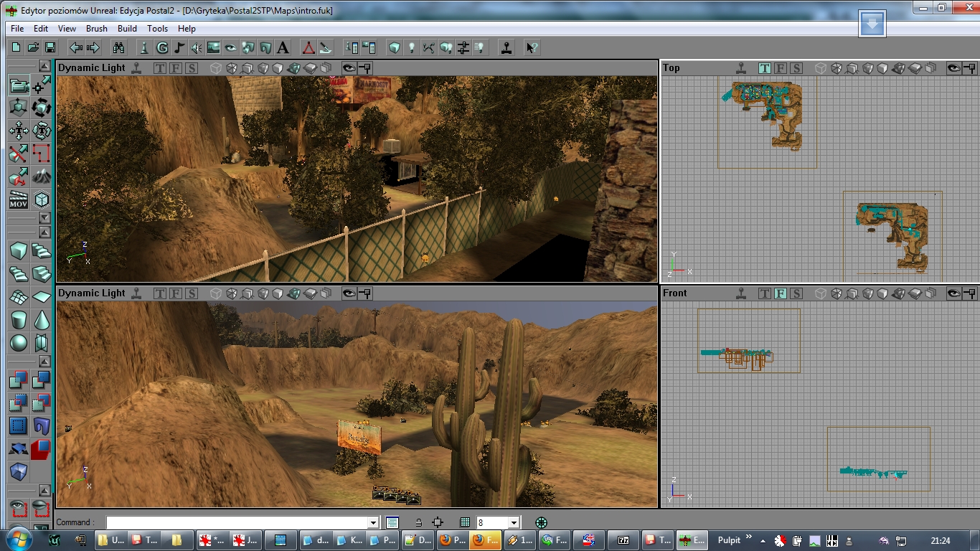Image resolution: width=980 pixels, height=551 pixels.
Task: Toggle realtime joystick icon in Front viewport
Action: tap(742, 293)
